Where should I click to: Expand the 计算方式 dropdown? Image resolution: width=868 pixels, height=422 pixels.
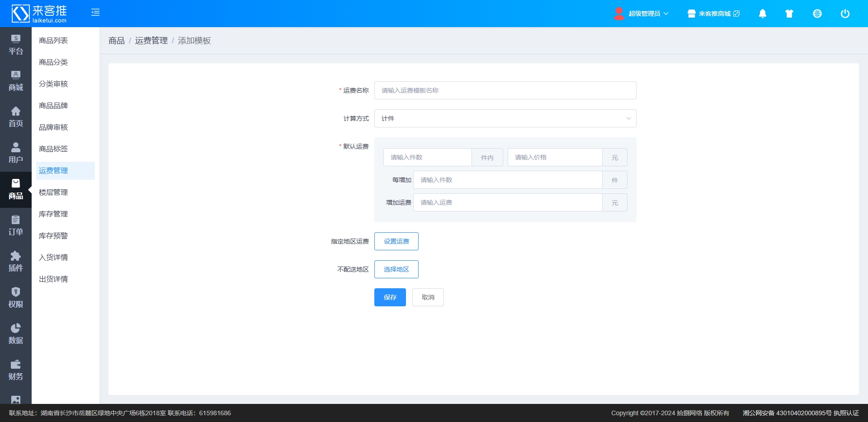click(505, 118)
